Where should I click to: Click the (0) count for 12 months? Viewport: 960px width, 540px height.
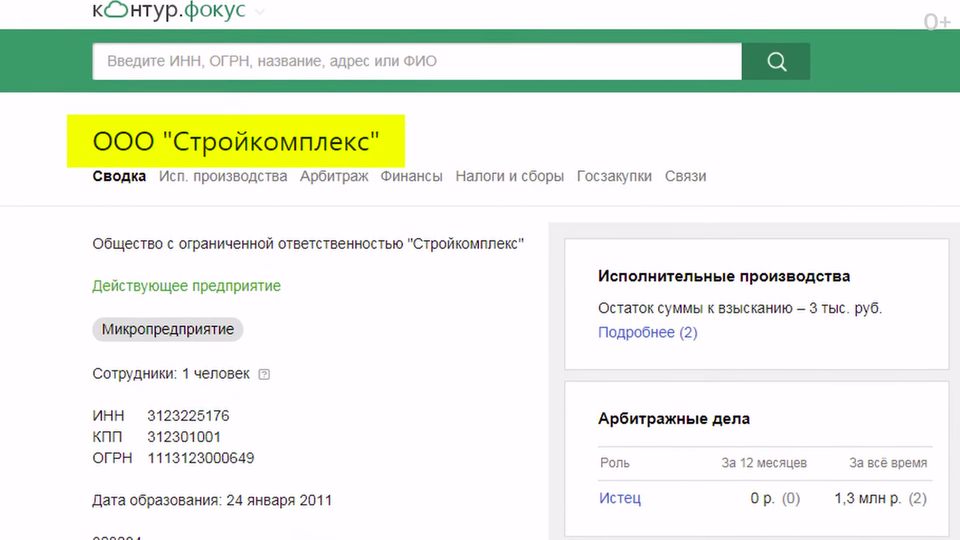pyautogui.click(x=790, y=498)
